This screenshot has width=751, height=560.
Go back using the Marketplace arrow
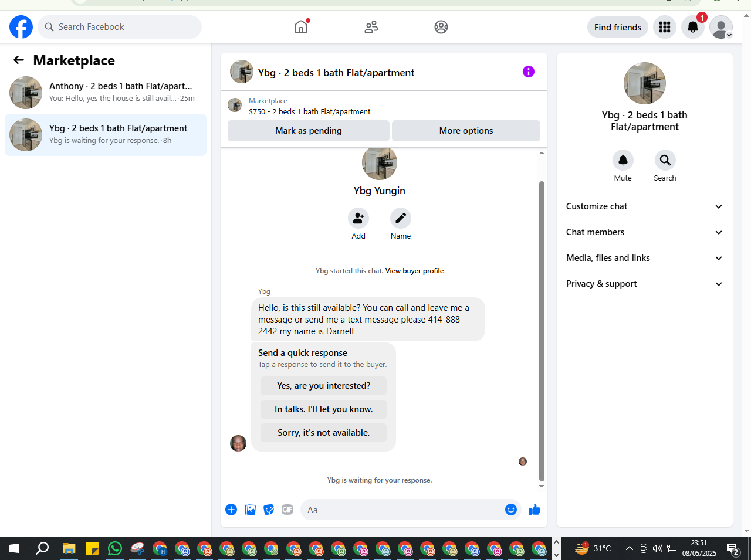click(x=19, y=60)
